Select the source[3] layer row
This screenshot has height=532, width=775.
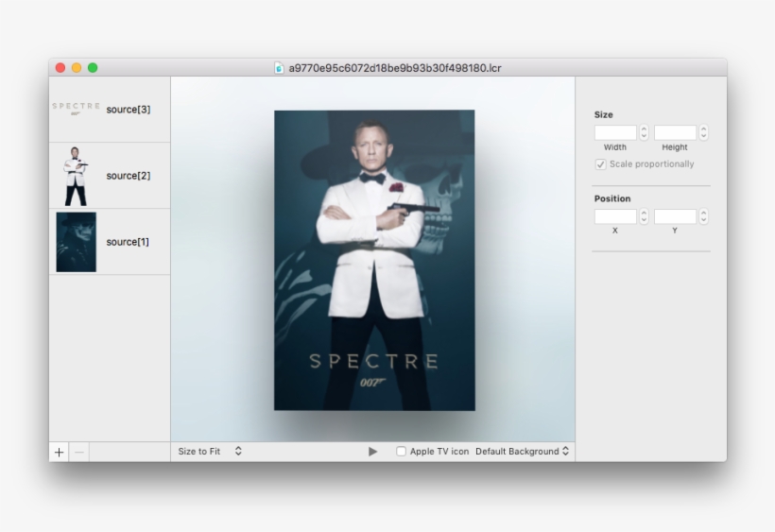click(x=110, y=110)
